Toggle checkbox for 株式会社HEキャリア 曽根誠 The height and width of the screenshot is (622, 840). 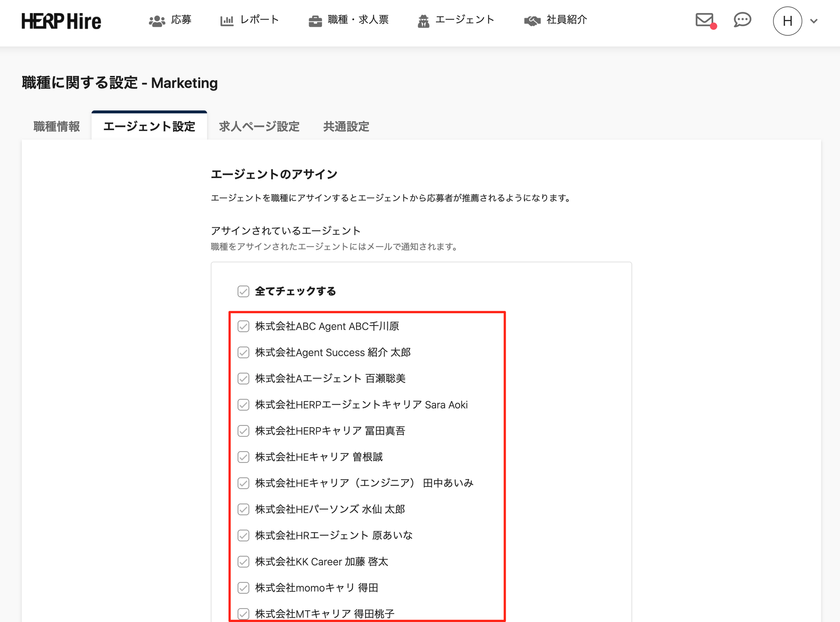point(244,457)
